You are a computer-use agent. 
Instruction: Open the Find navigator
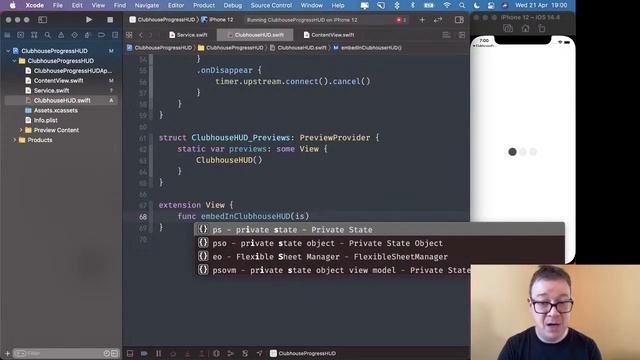[48, 35]
